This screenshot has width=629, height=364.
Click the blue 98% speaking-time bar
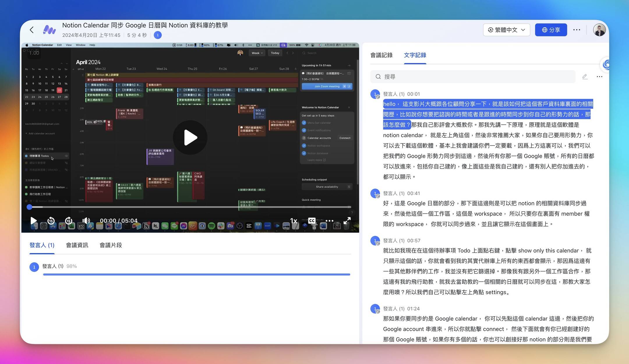197,274
